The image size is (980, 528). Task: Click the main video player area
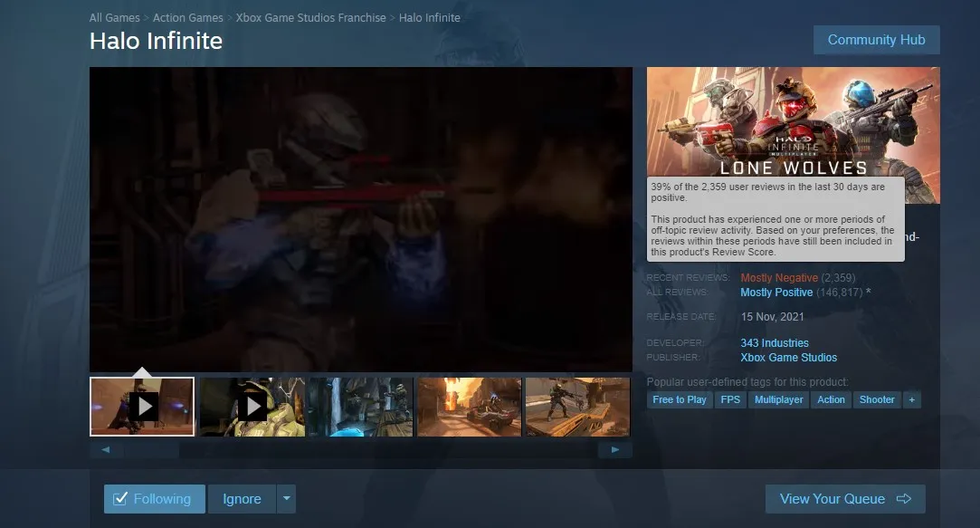click(361, 219)
